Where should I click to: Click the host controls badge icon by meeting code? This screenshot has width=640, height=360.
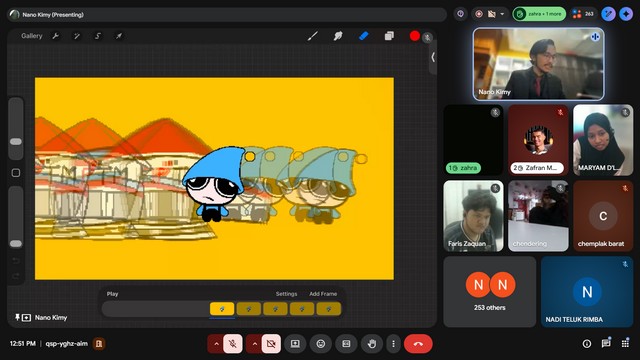point(99,344)
